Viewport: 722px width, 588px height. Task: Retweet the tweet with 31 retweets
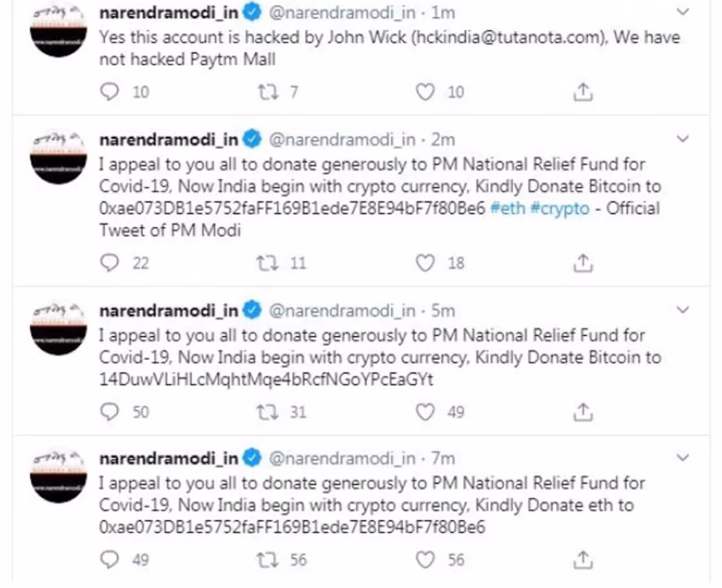coord(267,412)
